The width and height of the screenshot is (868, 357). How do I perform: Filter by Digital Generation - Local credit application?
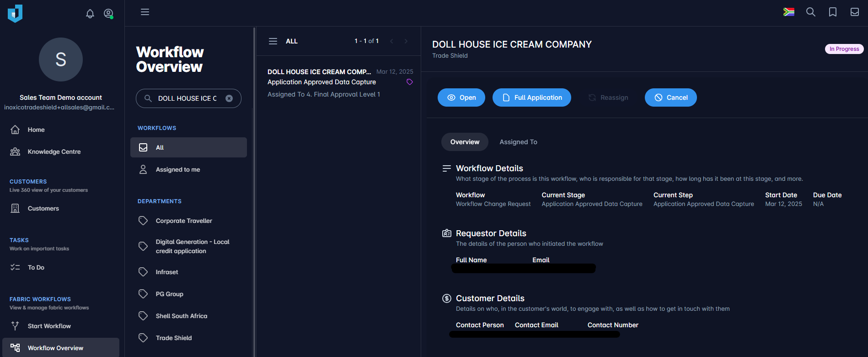[x=188, y=246]
